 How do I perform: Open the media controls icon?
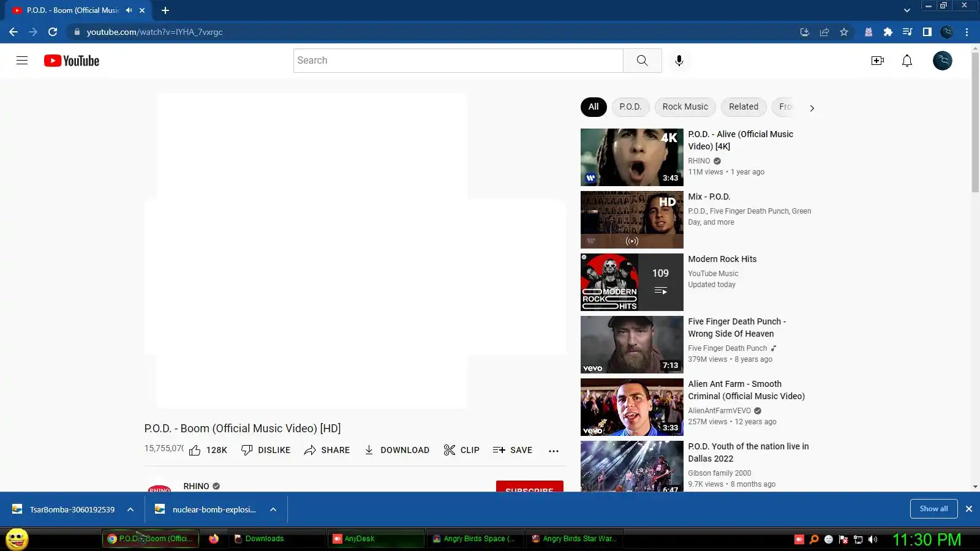pyautogui.click(x=907, y=32)
